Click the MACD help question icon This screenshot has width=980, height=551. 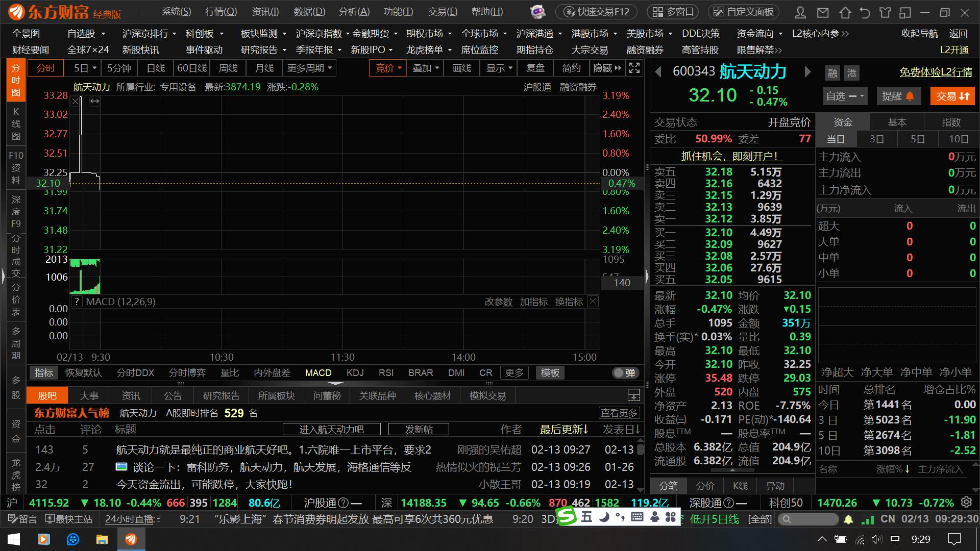click(77, 302)
